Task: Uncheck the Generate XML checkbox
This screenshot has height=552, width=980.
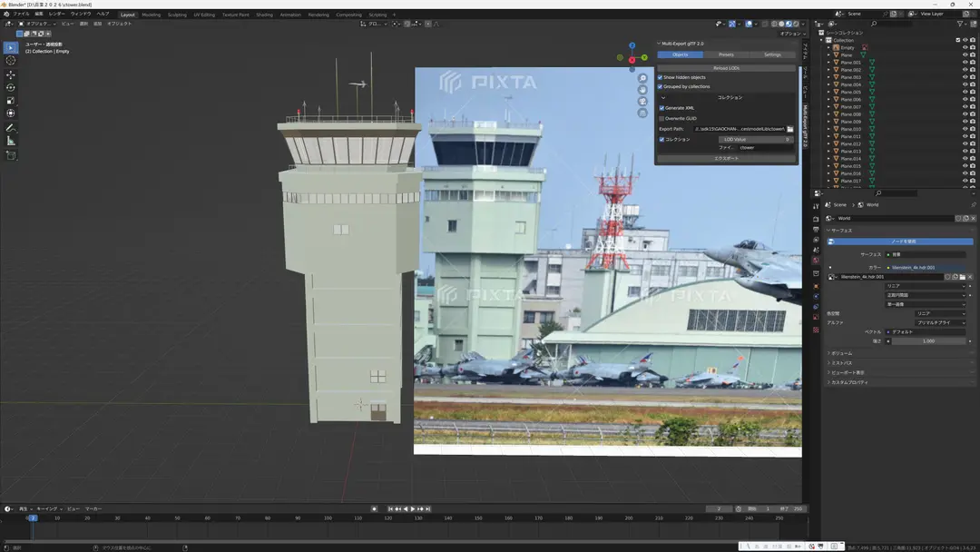Action: (661, 108)
